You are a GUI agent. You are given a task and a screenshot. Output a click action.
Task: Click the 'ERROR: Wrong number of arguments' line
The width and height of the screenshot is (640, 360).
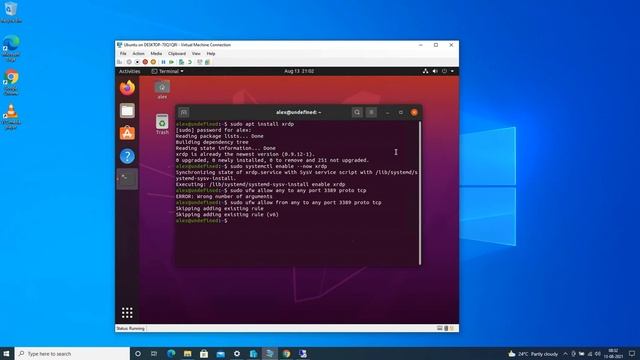pos(224,196)
